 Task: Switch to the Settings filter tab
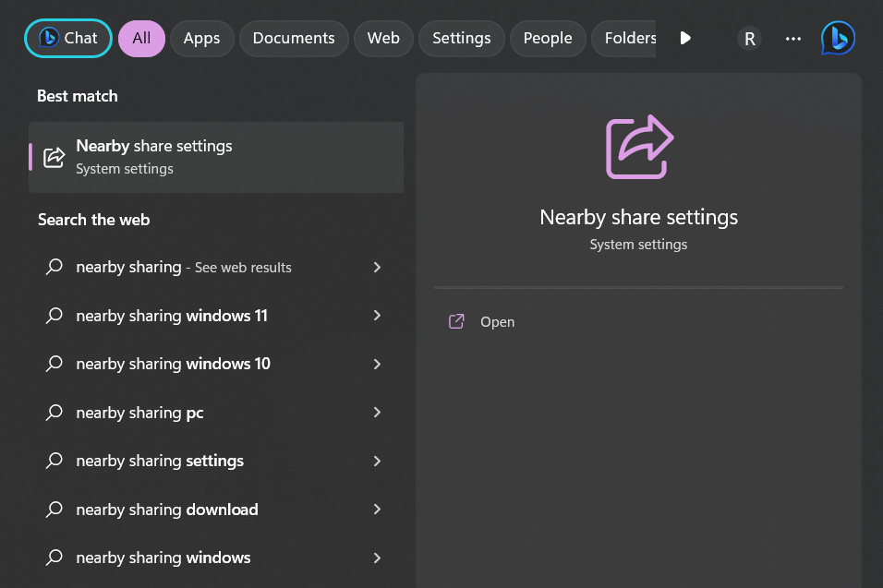pyautogui.click(x=461, y=38)
